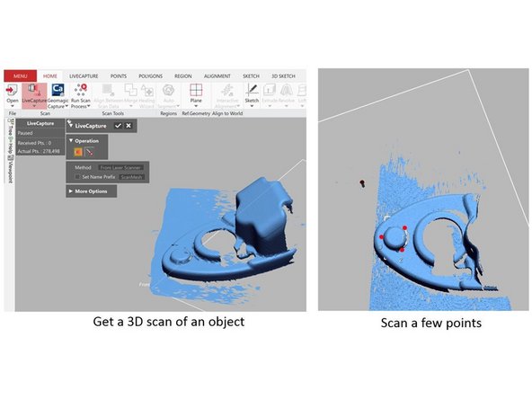The width and height of the screenshot is (532, 399).
Task: Click the Extrude tool icon
Action: click(270, 90)
